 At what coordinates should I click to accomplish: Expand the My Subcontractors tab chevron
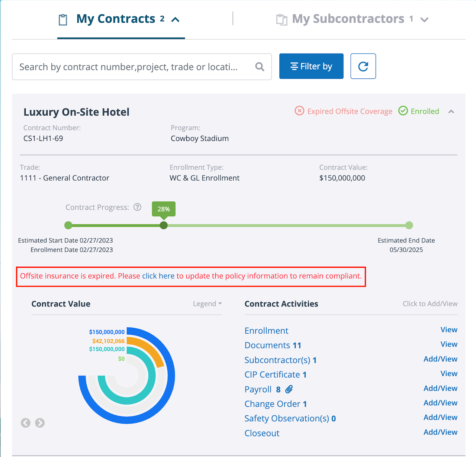point(424,20)
